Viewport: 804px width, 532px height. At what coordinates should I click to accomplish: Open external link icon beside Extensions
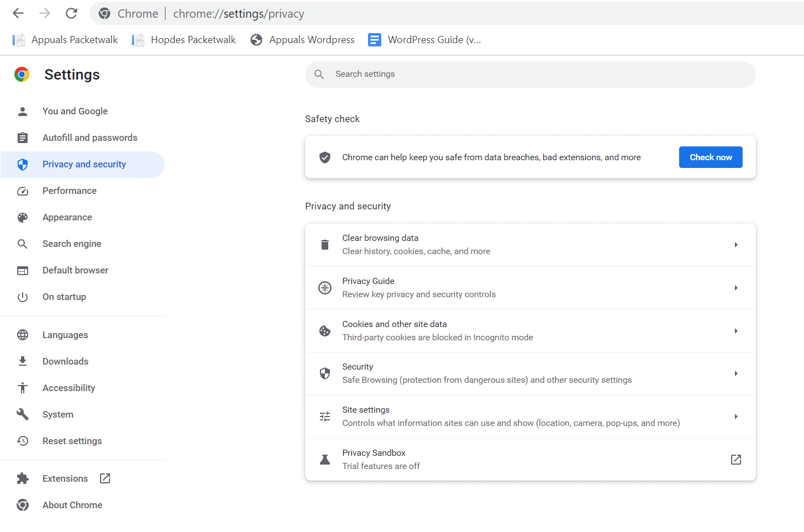point(105,478)
